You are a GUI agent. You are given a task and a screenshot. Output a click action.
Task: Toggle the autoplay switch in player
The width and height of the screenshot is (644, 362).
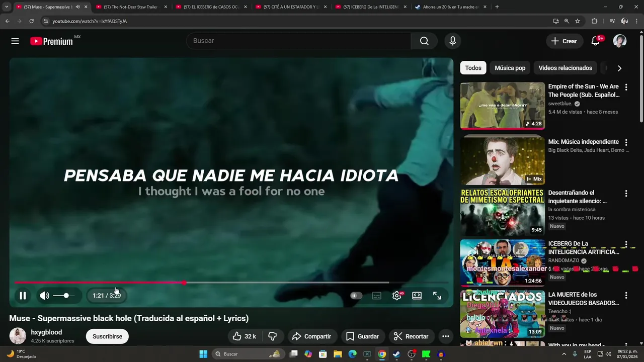[356, 296]
